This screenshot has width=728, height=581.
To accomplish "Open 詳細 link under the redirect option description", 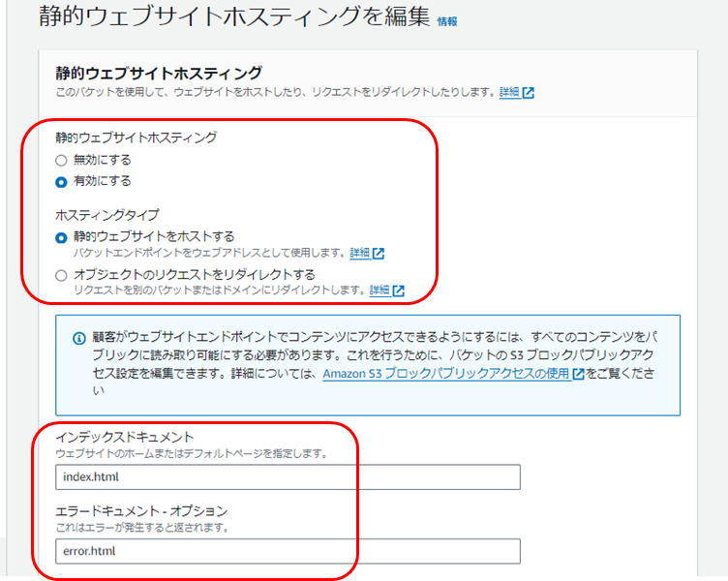I will pyautogui.click(x=379, y=290).
